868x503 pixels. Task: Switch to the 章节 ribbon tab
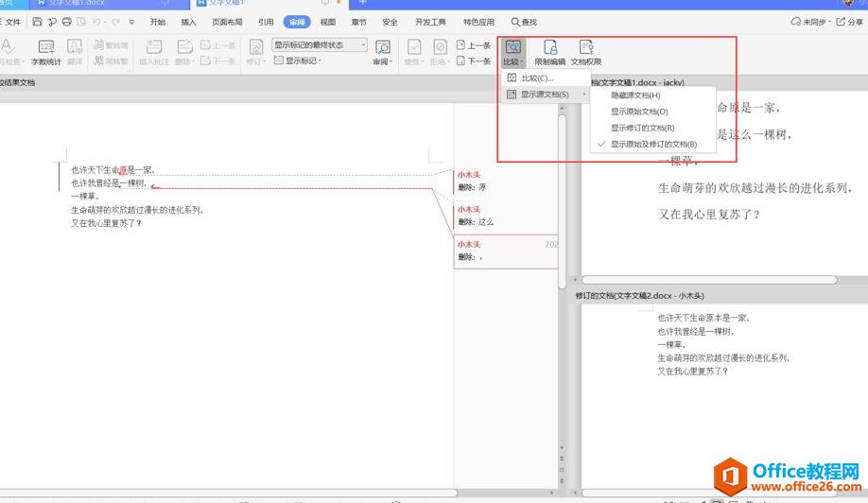point(358,22)
